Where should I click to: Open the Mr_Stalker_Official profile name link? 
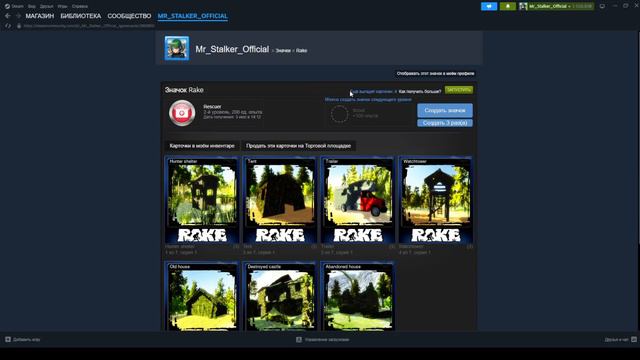232,49
